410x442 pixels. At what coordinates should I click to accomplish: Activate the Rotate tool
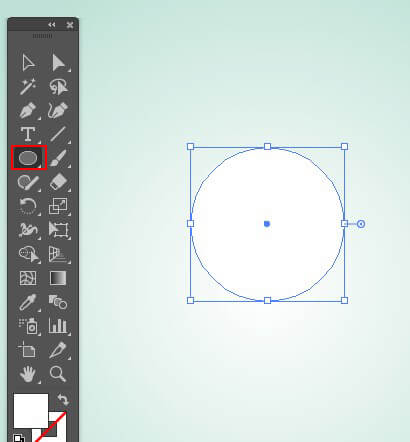pyautogui.click(x=28, y=206)
